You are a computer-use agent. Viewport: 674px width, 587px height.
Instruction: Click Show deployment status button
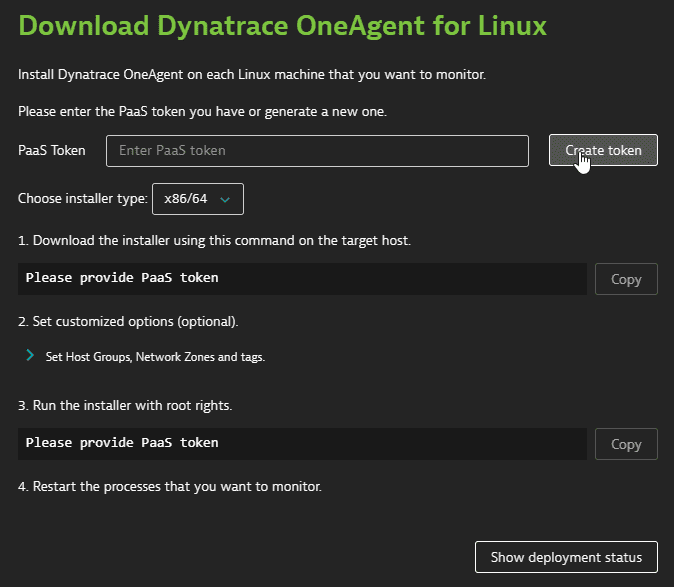pos(566,557)
